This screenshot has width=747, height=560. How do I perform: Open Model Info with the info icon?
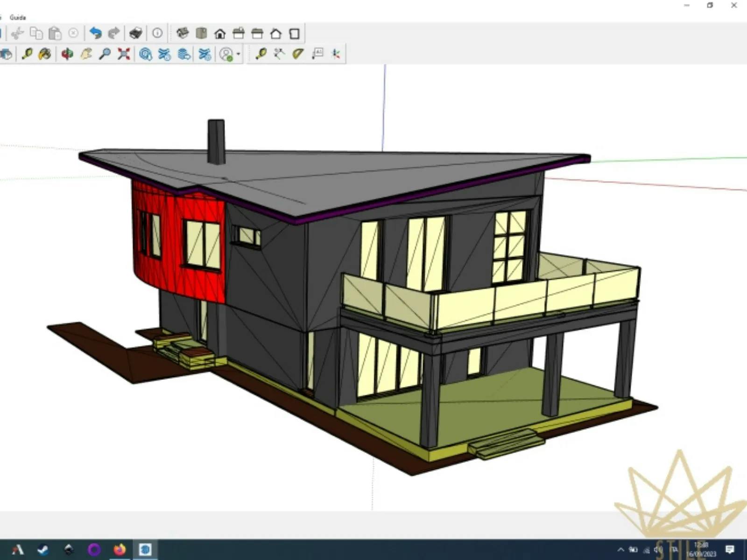pyautogui.click(x=157, y=33)
